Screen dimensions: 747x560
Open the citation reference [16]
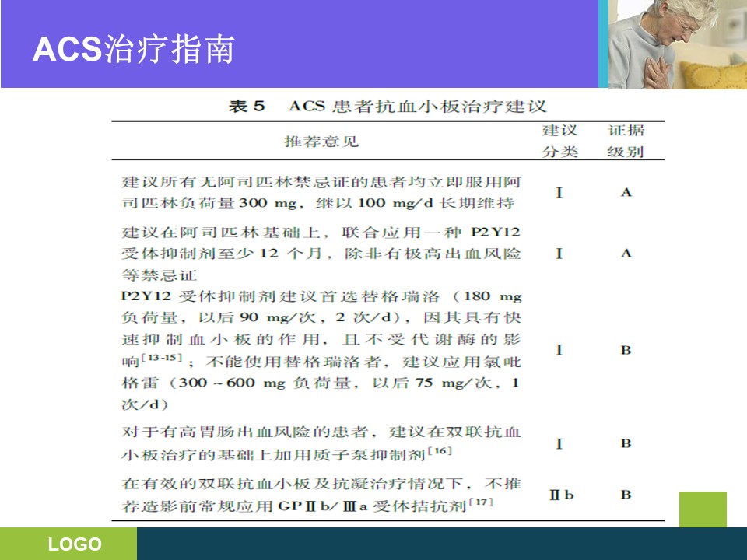[x=439, y=452]
